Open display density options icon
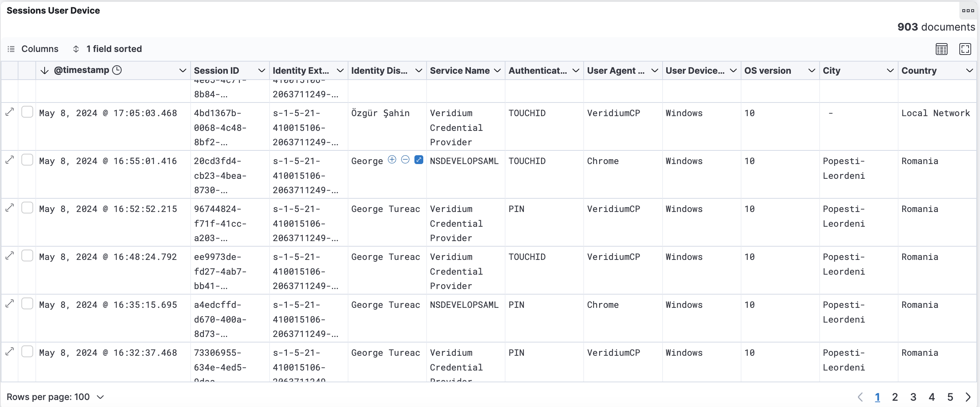 coord(942,49)
